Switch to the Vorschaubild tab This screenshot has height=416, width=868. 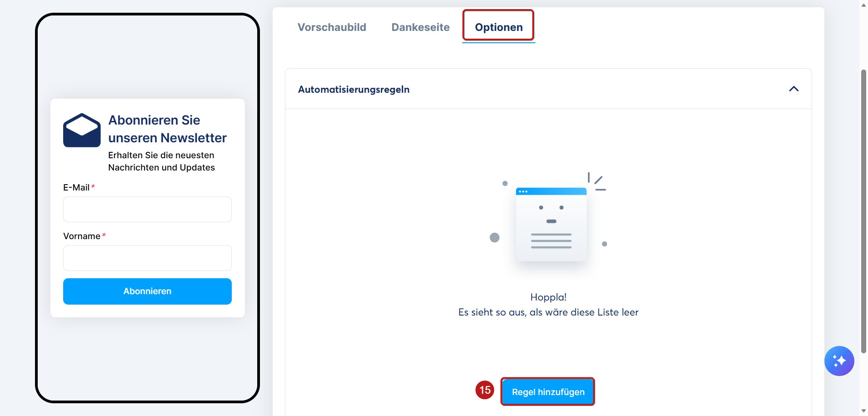(332, 27)
